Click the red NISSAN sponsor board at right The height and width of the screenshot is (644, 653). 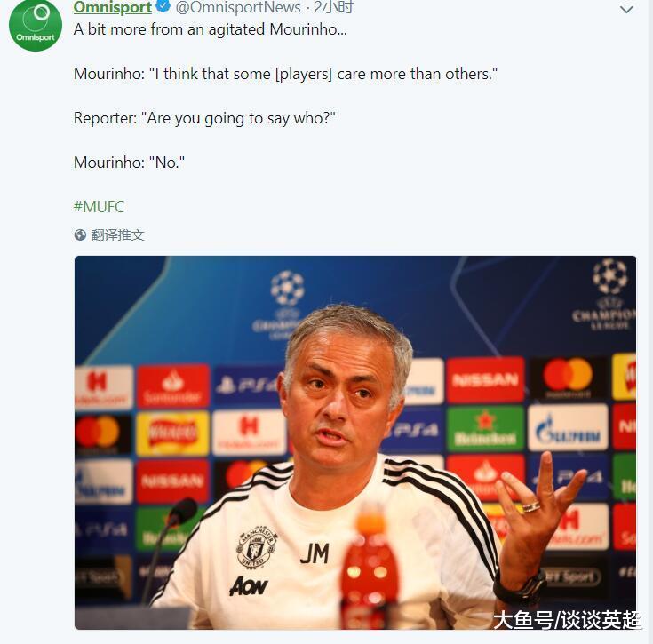click(x=485, y=379)
